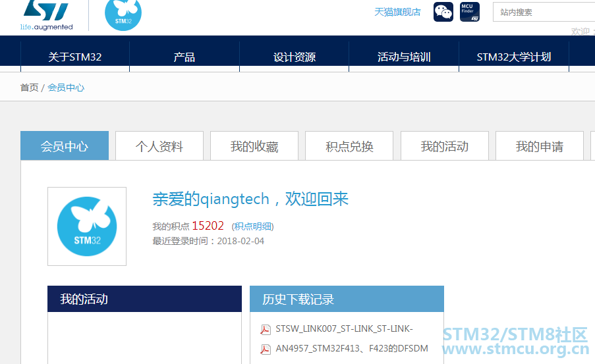595x364 pixels.
Task: Open the WeChat icon in header
Action: click(443, 12)
